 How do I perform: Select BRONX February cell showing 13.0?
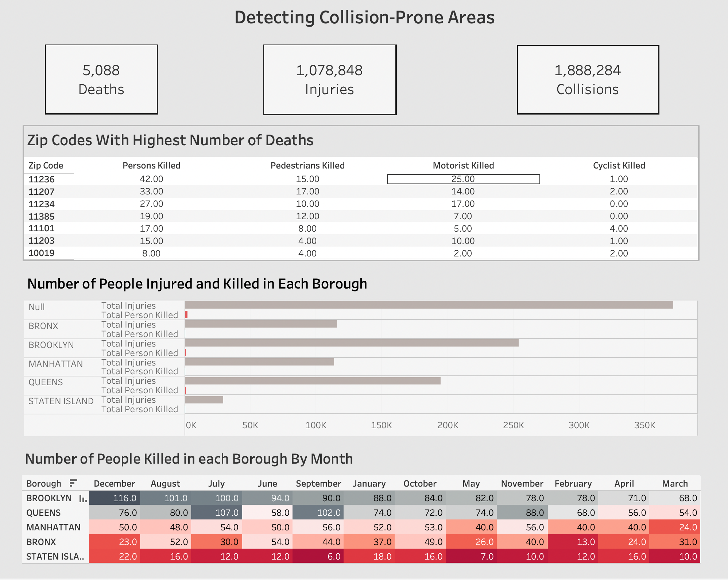(x=573, y=542)
